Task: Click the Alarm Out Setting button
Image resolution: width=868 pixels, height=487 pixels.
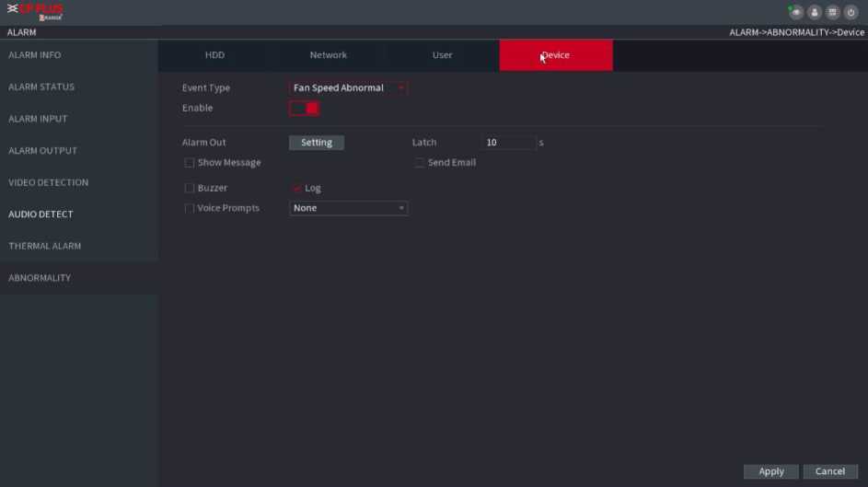Action: click(317, 143)
